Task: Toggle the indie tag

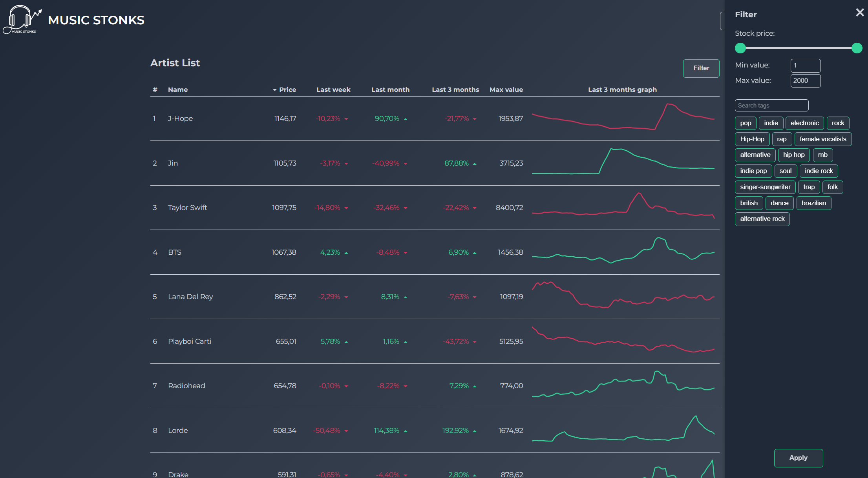Action: pos(771,123)
